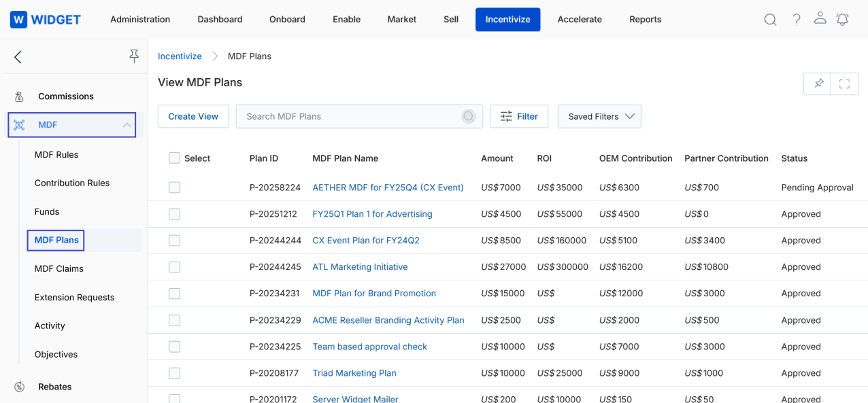Open Triad Marketing Plan link
The height and width of the screenshot is (403, 868).
[354, 373]
